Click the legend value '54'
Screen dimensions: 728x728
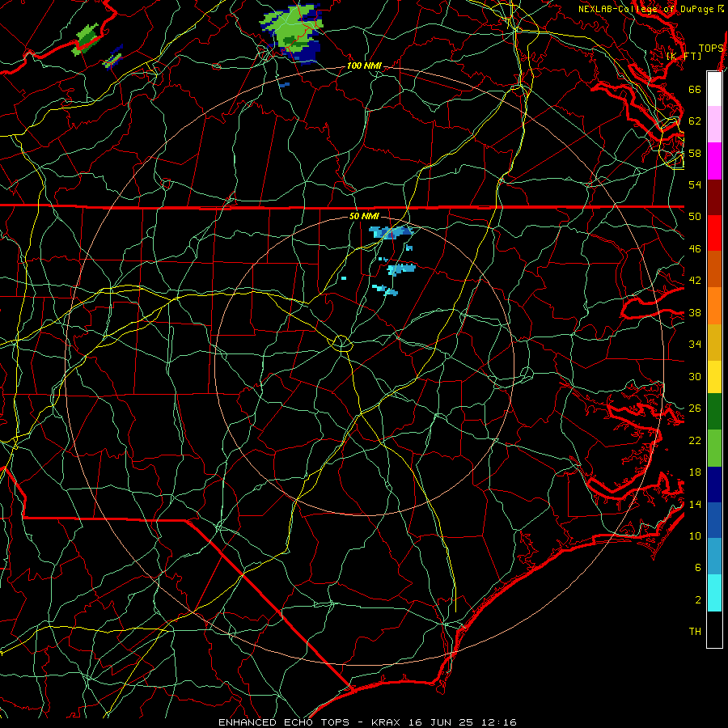(695, 184)
